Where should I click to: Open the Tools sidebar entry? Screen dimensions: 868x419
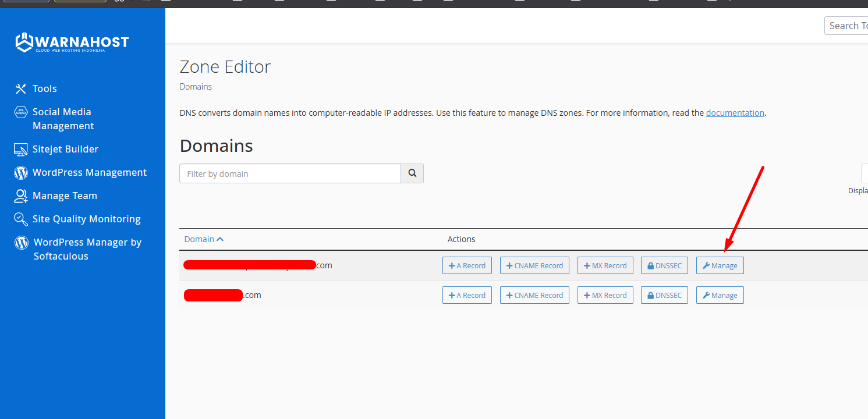click(44, 88)
